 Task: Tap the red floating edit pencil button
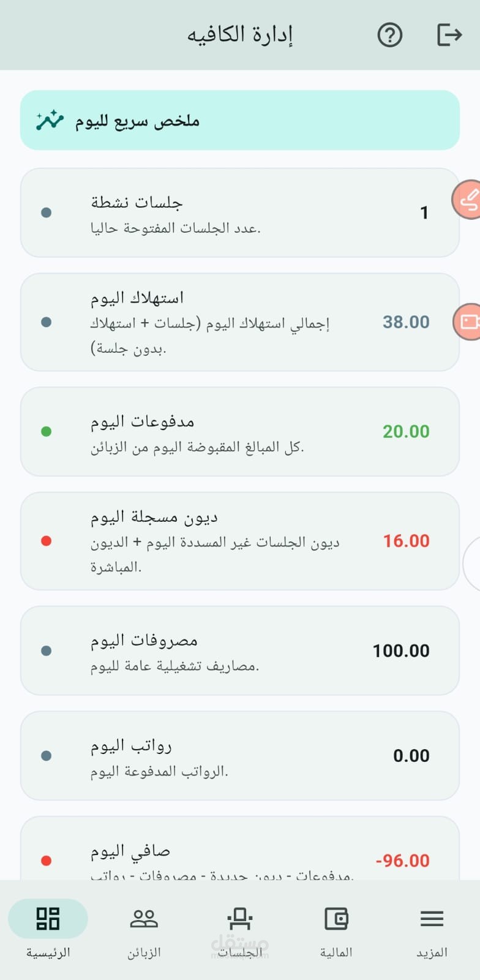click(467, 199)
